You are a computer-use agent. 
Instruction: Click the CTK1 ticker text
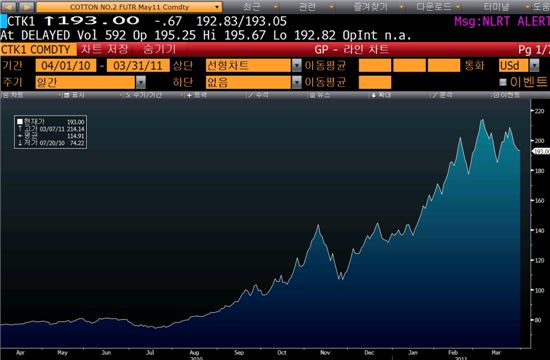pos(21,21)
